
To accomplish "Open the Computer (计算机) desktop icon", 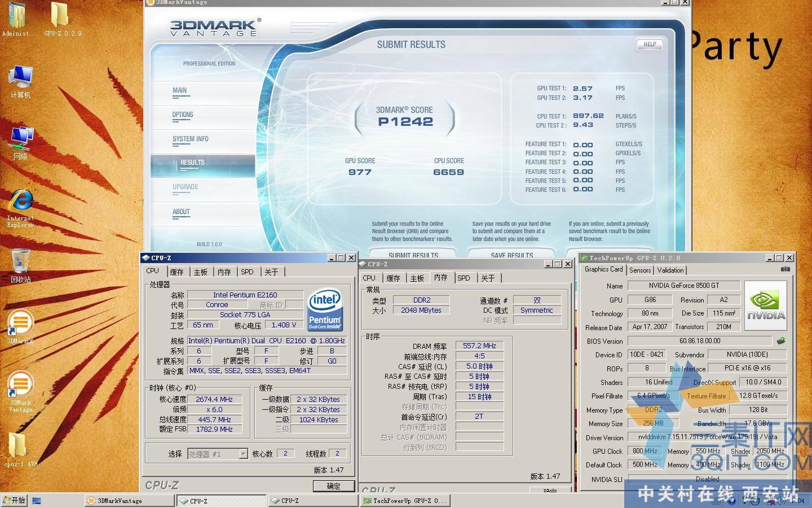I will point(20,82).
